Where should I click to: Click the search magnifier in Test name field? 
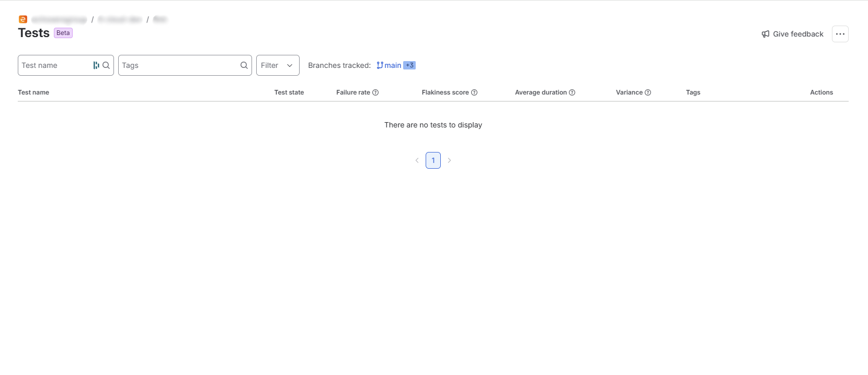106,65
